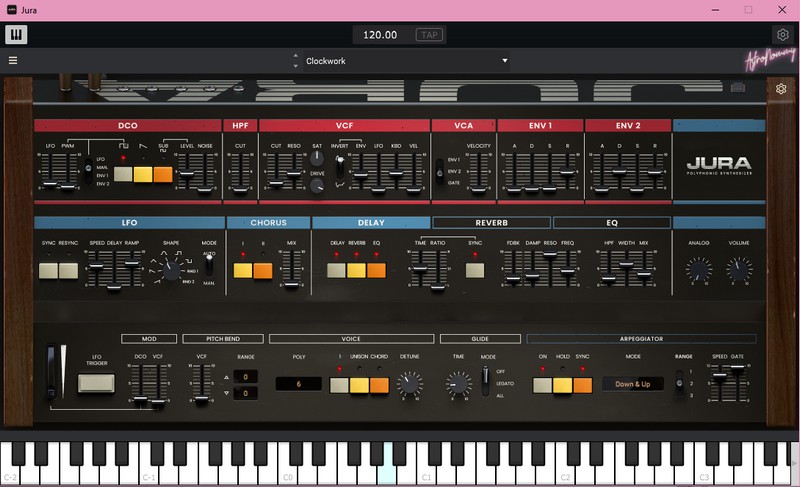Viewport: 800px width, 487px height.
Task: Increase pitch bend range up arrow
Action: tap(227, 377)
